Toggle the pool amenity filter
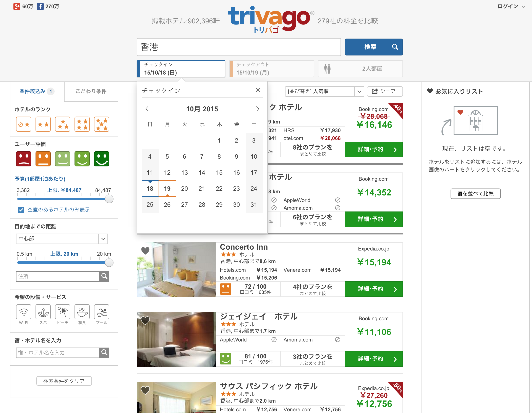The height and width of the screenshot is (413, 532). point(102,312)
